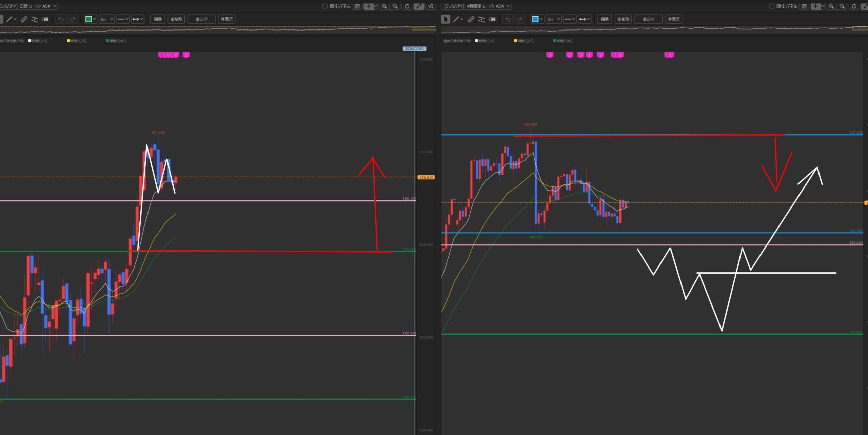Click redo icon in left chart toolbar
Image resolution: width=868 pixels, height=435 pixels.
(72, 19)
